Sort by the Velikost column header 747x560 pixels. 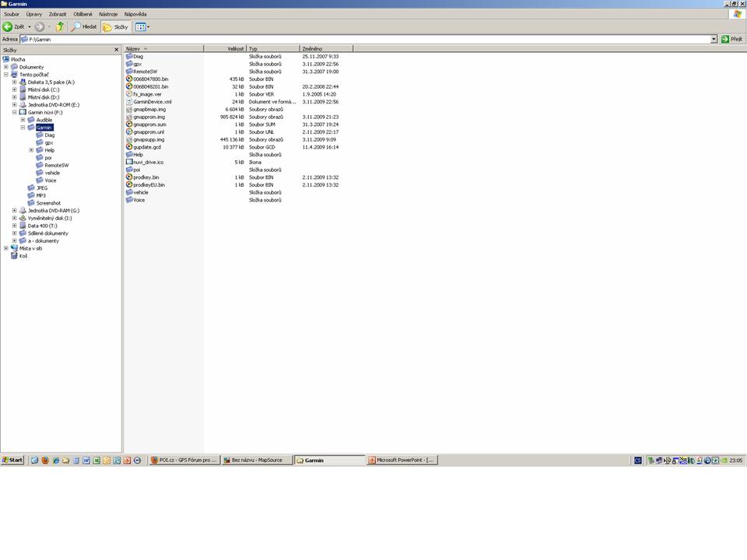tap(225, 49)
